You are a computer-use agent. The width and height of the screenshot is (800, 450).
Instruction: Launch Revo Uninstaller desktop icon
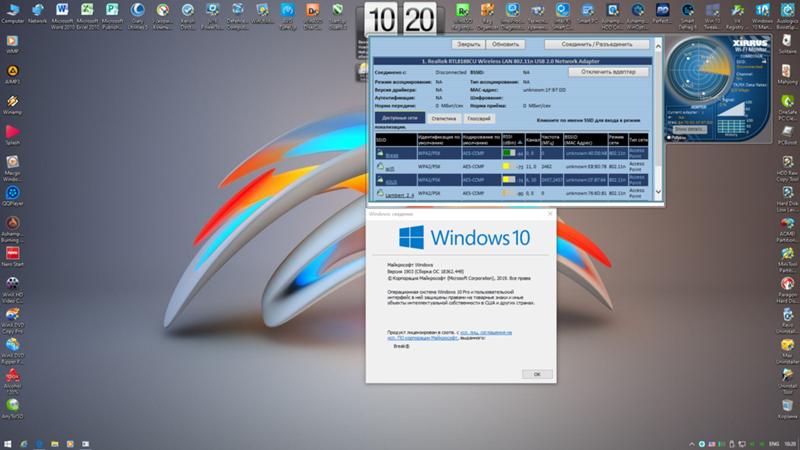tap(787, 320)
